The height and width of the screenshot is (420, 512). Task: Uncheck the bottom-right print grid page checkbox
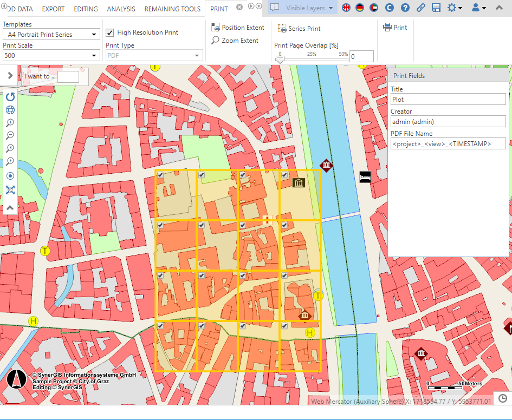pyautogui.click(x=284, y=326)
